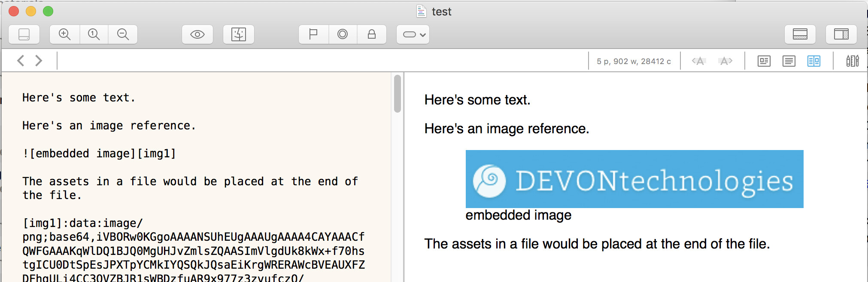The image size is (868, 282).
Task: Click the source editor scrollbar thumb
Action: [x=398, y=94]
